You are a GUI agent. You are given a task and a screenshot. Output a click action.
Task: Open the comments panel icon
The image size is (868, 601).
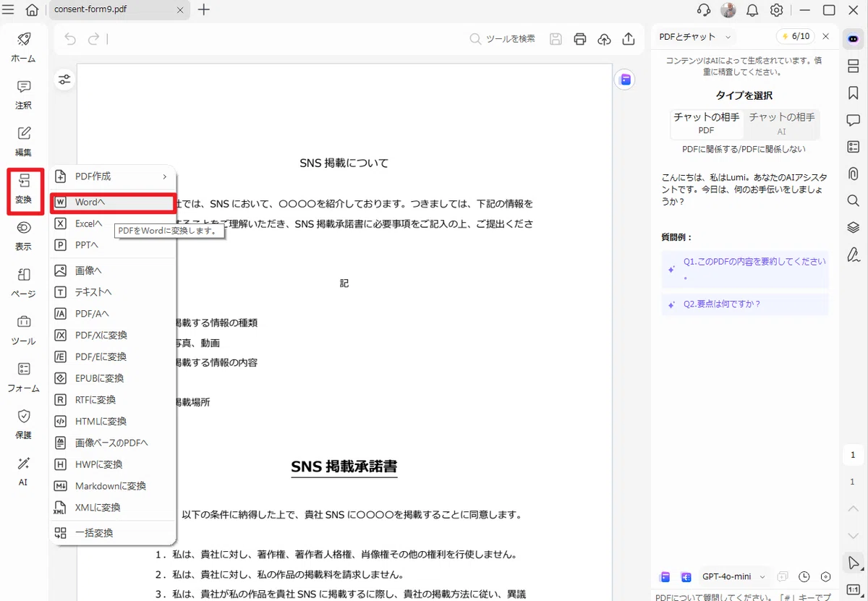pos(853,120)
